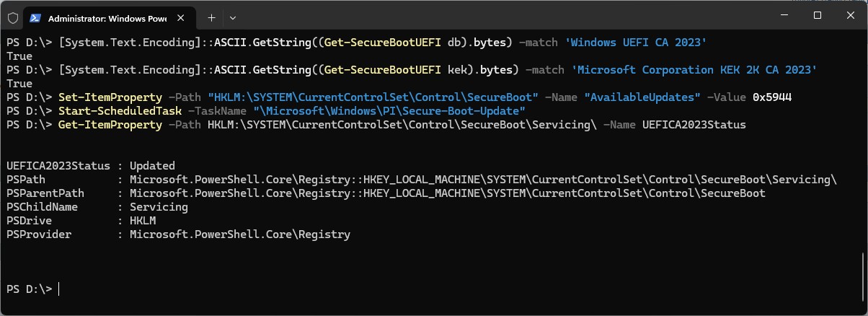Minimize the terminal window
Screen dimensions: 868x316
(x=784, y=15)
